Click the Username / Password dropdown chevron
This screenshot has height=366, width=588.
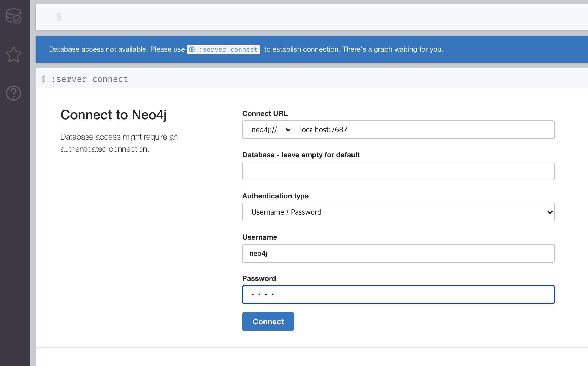coord(549,212)
